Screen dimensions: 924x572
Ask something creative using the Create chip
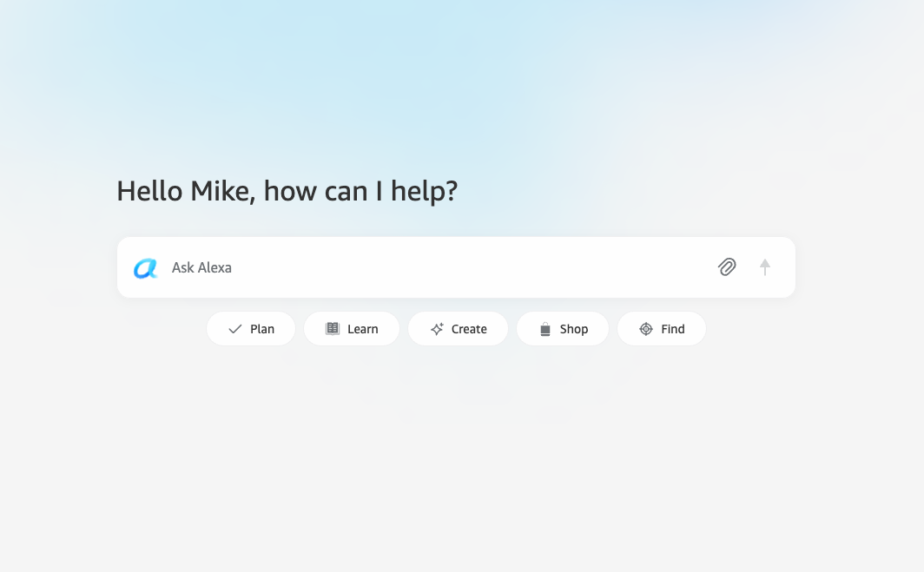pyautogui.click(x=458, y=328)
